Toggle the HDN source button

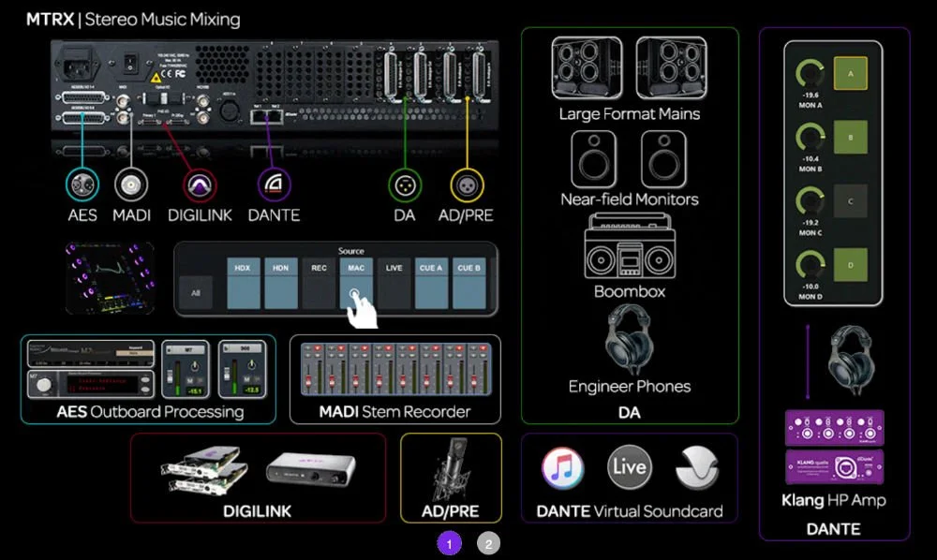point(281,283)
